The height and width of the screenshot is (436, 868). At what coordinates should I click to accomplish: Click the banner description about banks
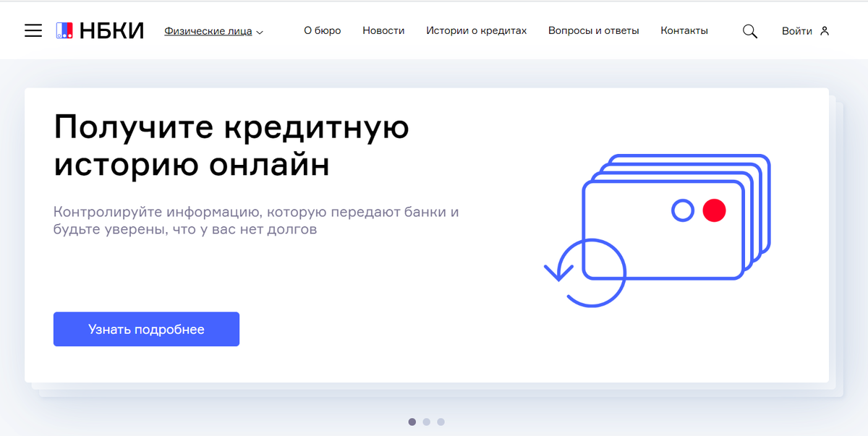[258, 221]
